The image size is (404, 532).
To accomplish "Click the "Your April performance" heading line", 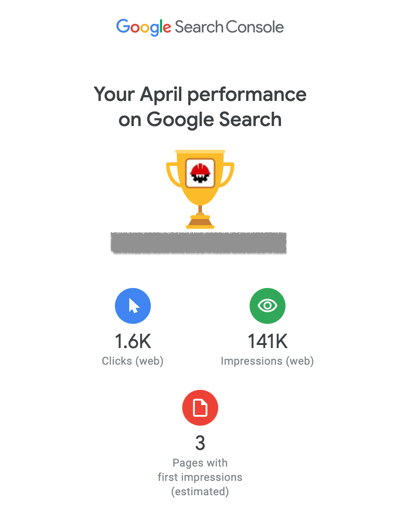I will coord(200,95).
